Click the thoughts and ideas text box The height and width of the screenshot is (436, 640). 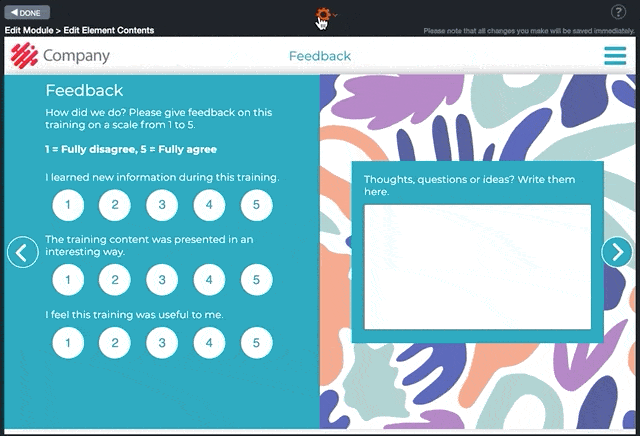(x=478, y=267)
